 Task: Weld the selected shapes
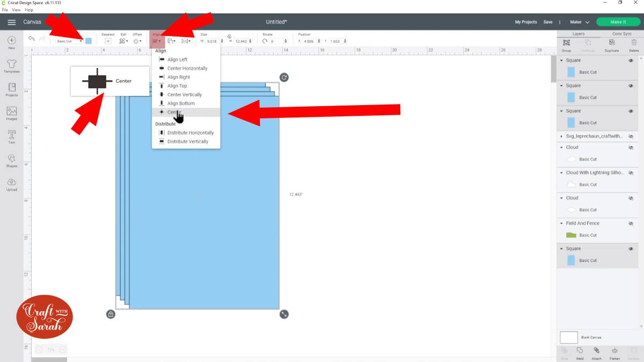click(x=580, y=353)
